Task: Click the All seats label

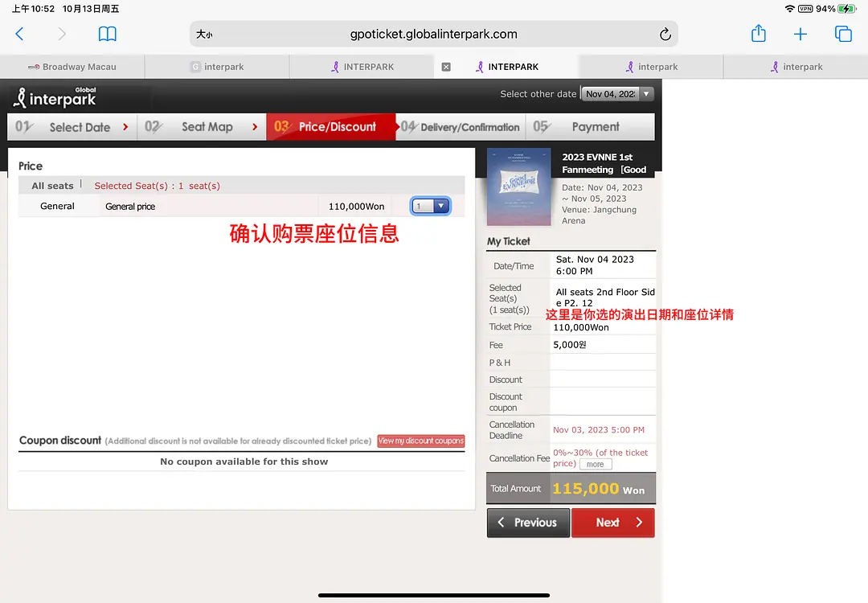Action: [x=52, y=186]
